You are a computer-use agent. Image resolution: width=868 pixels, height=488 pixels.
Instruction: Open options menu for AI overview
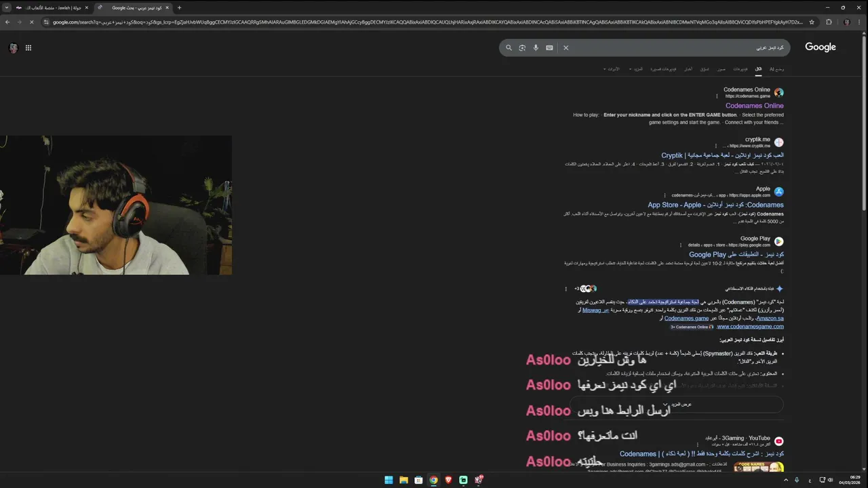pyautogui.click(x=566, y=289)
